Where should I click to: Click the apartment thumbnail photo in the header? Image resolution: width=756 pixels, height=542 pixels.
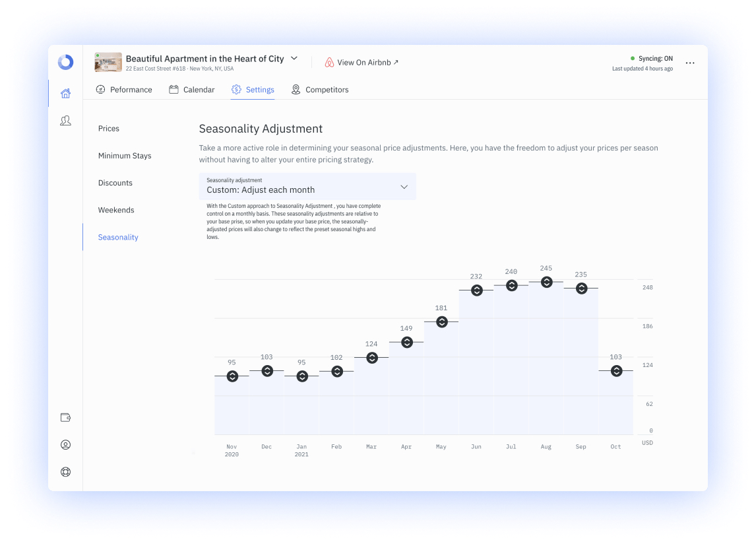(x=108, y=62)
